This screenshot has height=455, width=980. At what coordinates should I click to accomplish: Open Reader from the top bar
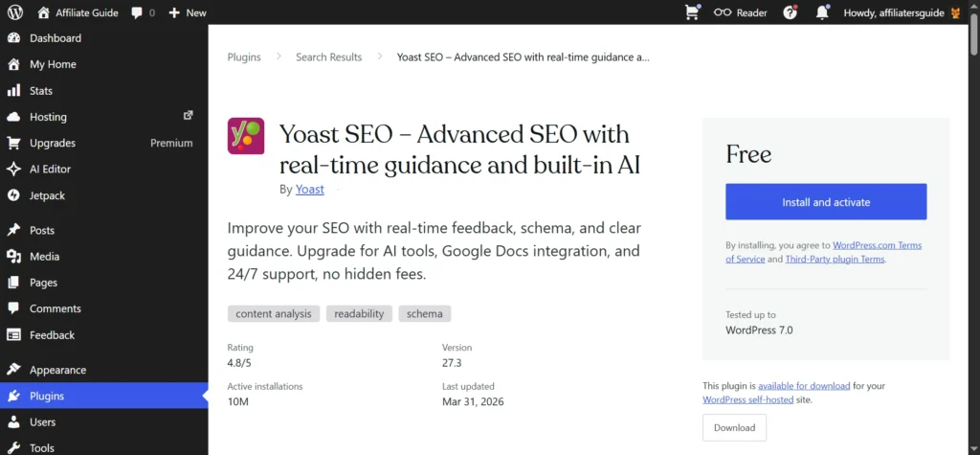coord(741,12)
